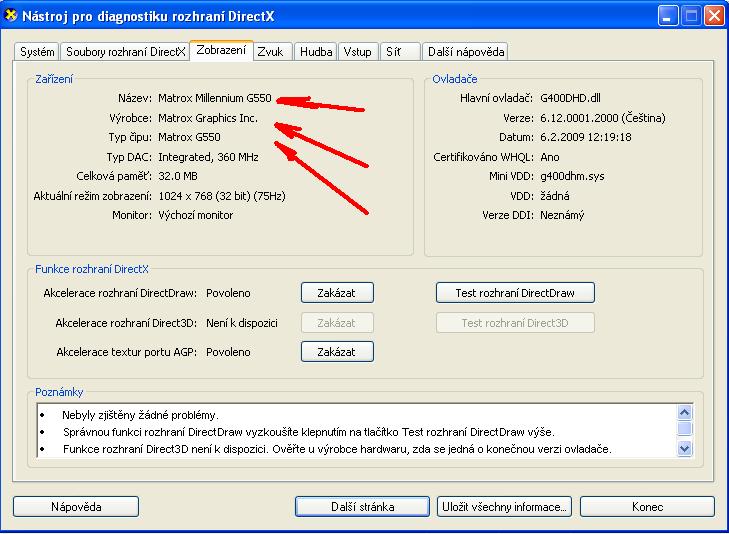Click VDD value žádná
Viewport: 729px width, 534px height.
[555, 196]
